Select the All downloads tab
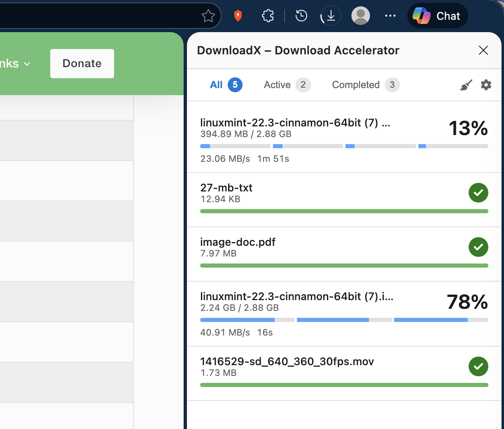This screenshot has width=504, height=429. pos(216,85)
